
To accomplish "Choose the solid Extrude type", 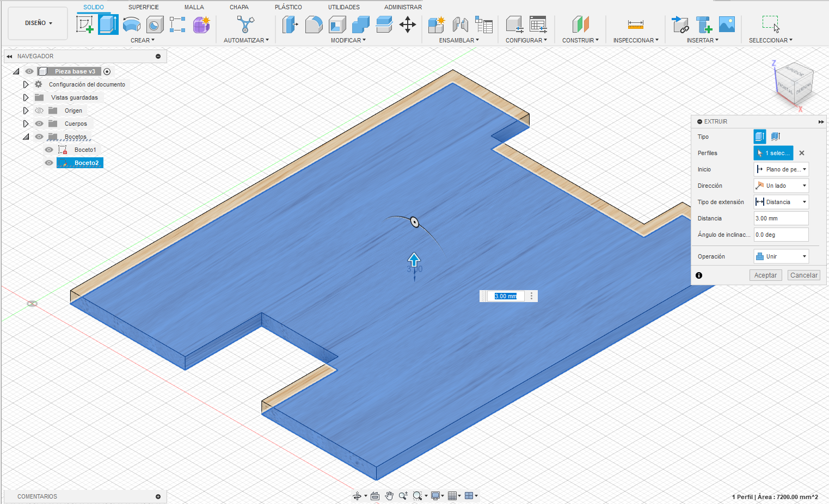I will point(760,137).
